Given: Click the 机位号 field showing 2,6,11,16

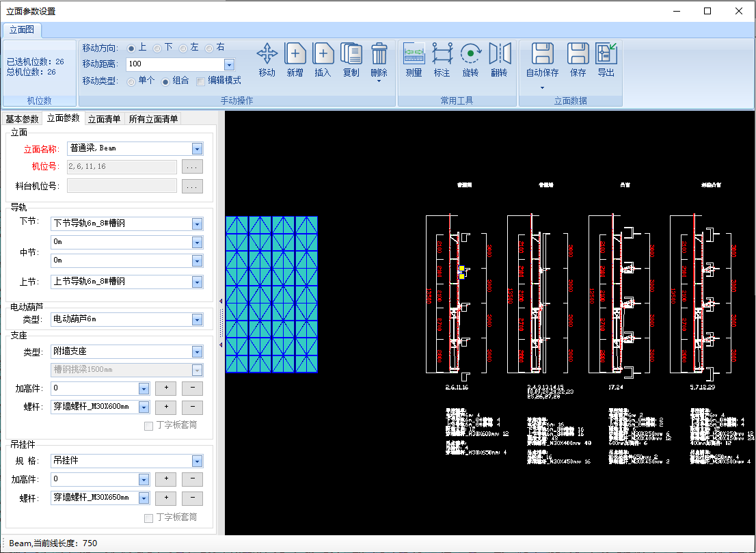Looking at the screenshot, I should [122, 167].
